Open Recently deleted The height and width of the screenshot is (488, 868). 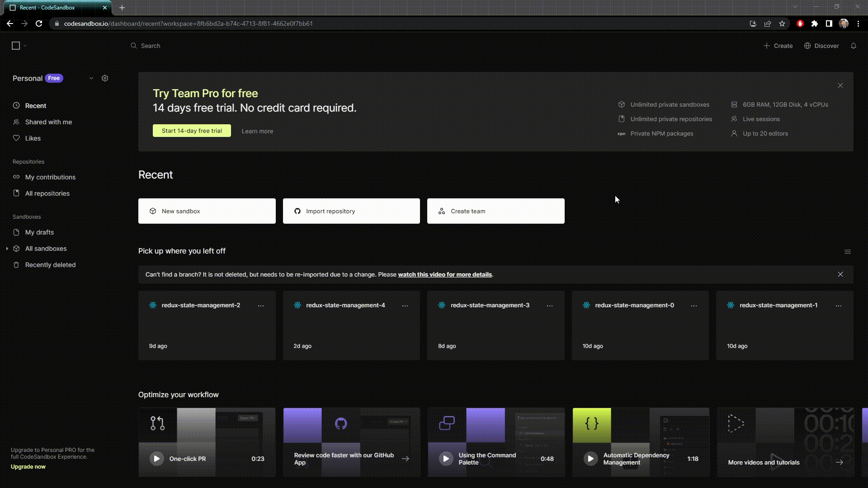(50, 265)
